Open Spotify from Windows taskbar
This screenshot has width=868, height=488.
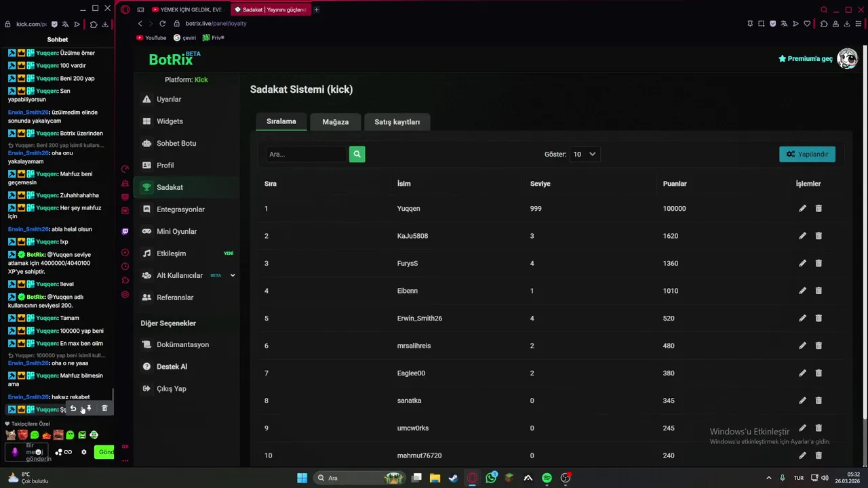547,478
